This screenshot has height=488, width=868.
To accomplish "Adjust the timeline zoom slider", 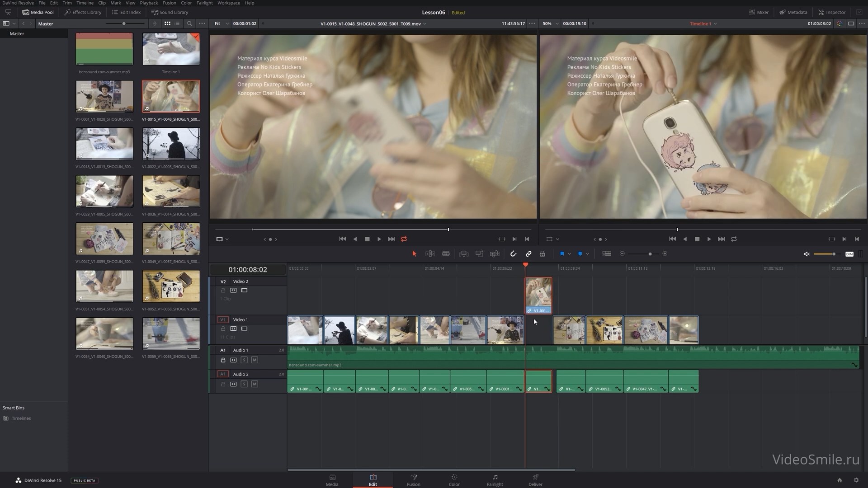I will click(x=650, y=254).
